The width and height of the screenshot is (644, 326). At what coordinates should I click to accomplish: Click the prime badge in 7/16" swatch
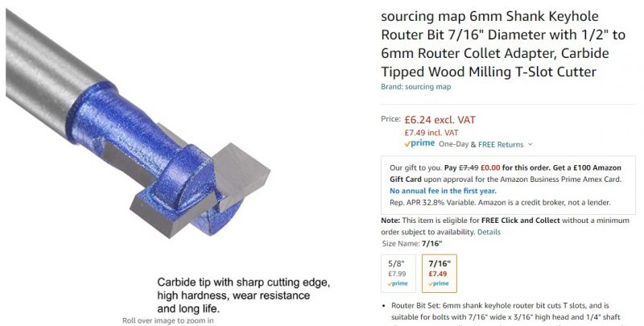pyautogui.click(x=439, y=283)
